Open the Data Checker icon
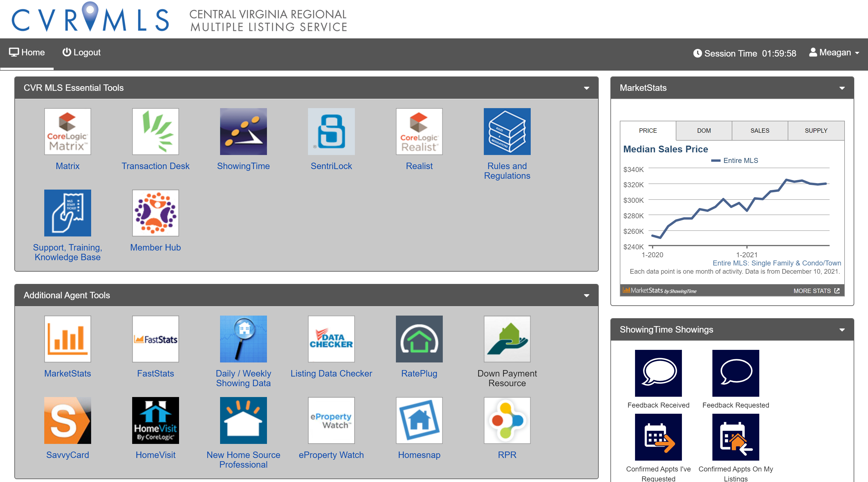This screenshot has height=482, width=868. click(x=331, y=339)
